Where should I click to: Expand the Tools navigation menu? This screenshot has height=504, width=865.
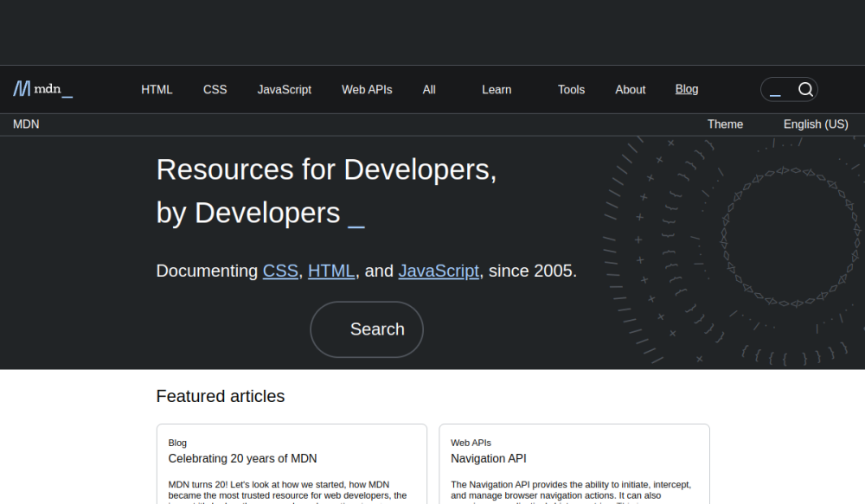571,89
